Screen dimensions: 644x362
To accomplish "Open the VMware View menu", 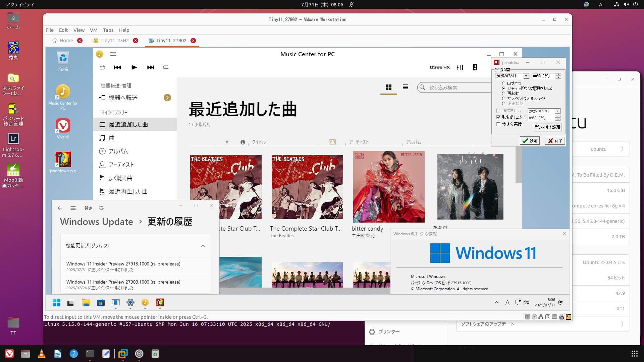I will point(79,30).
